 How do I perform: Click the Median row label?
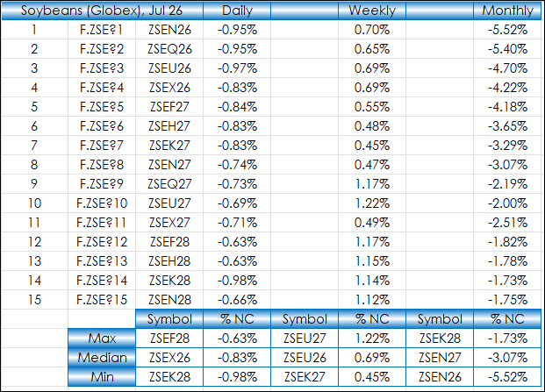(x=102, y=358)
